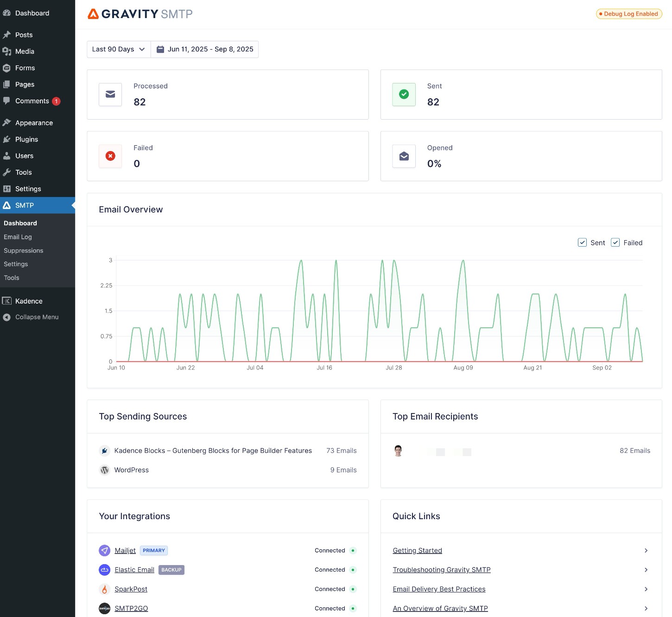Click the Tools wrench icon in sidebar
Screen dimensions: 672x617
6,172
